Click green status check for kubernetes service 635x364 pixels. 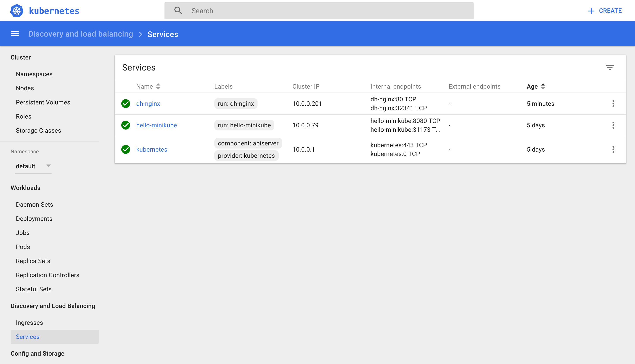click(x=125, y=149)
